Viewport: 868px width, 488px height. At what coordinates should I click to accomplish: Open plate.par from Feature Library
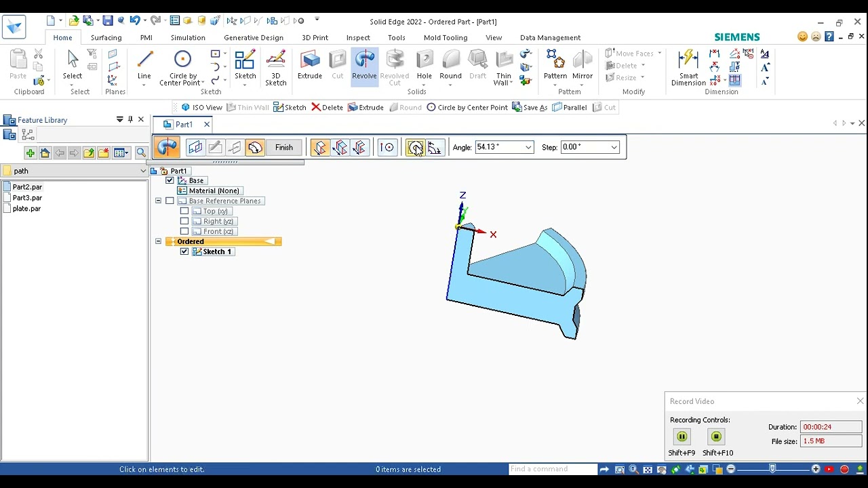(x=26, y=209)
